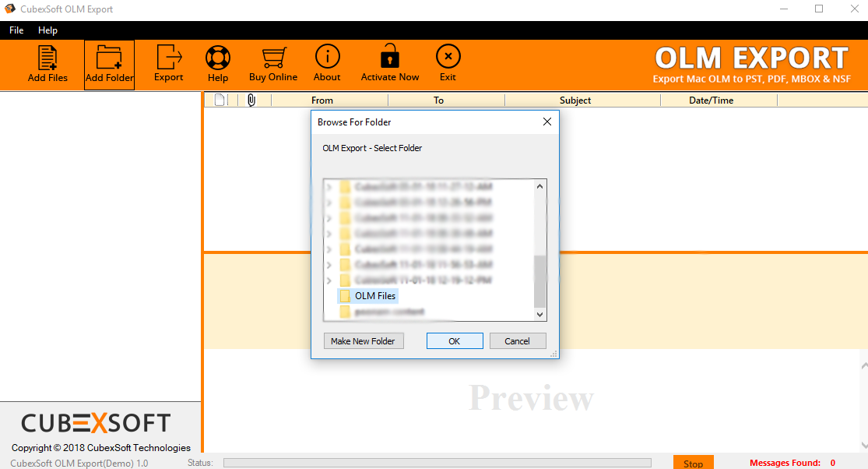Image resolution: width=868 pixels, height=469 pixels.
Task: Maximize the CubexSoft OLM Export window
Action: [819, 9]
